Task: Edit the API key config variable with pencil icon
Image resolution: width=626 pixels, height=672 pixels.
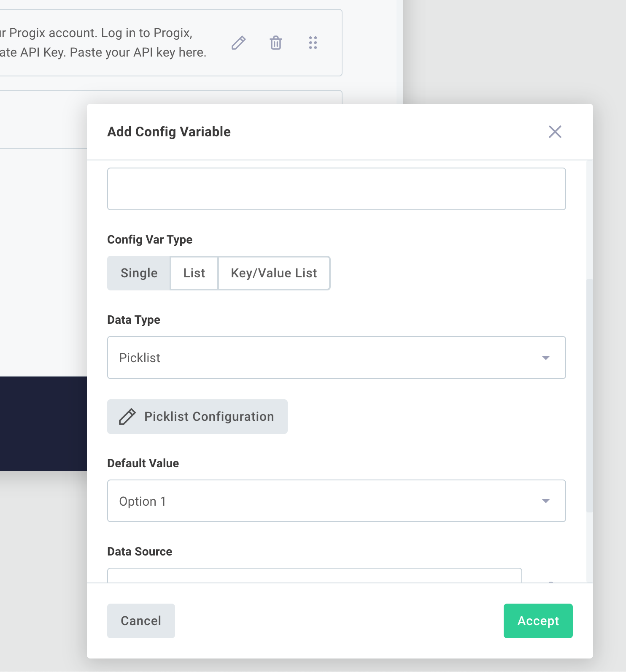Action: click(x=238, y=43)
